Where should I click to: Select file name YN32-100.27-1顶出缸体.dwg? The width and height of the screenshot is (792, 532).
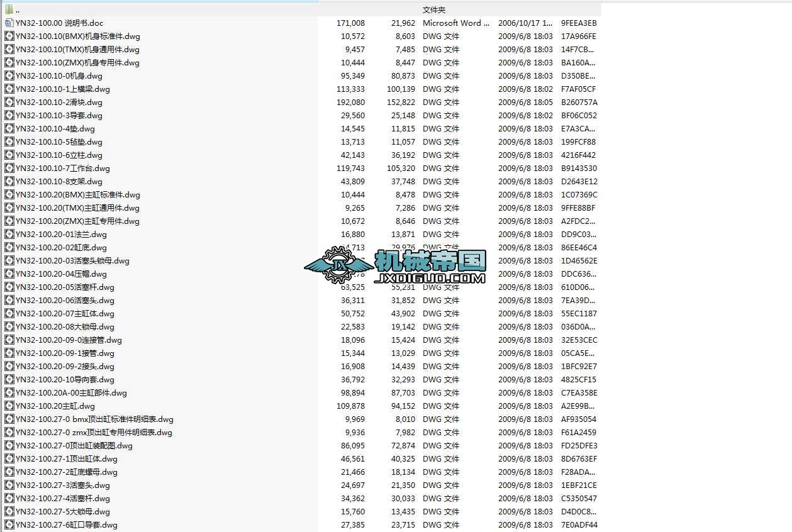click(x=67, y=458)
